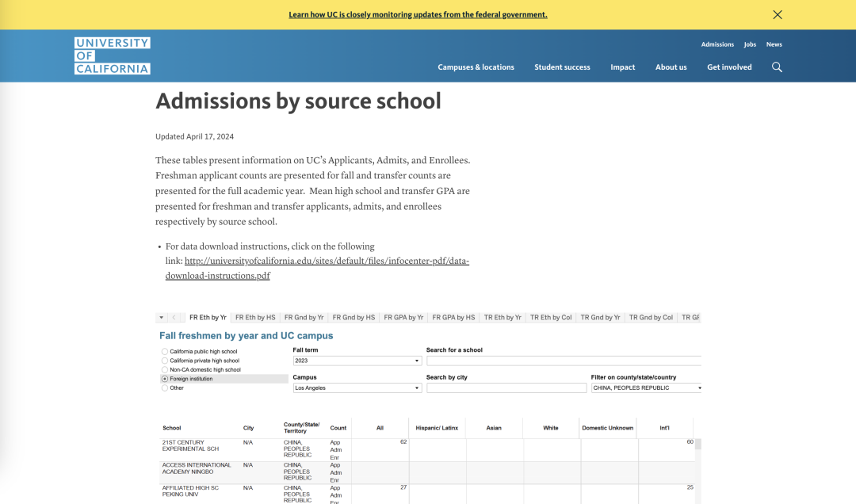
Task: Switch to FR Gnd by Yr tab
Action: [x=304, y=317]
